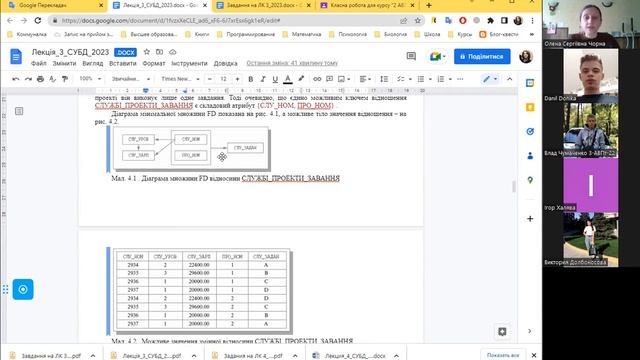Add a comment from the toolbar
The width and height of the screenshot is (640, 360).
[329, 79]
